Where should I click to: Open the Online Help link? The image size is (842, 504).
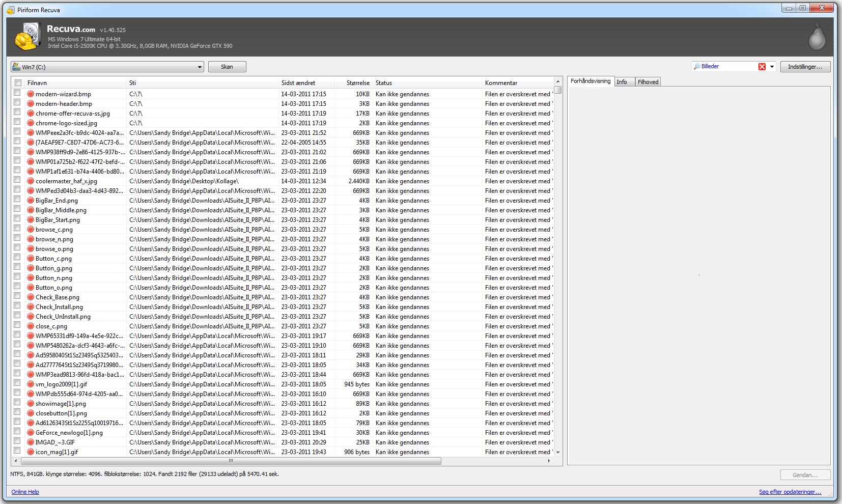point(25,492)
